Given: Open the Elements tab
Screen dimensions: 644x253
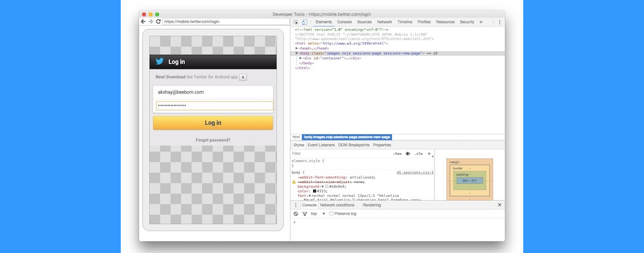Looking at the screenshot, I should tap(324, 22).
